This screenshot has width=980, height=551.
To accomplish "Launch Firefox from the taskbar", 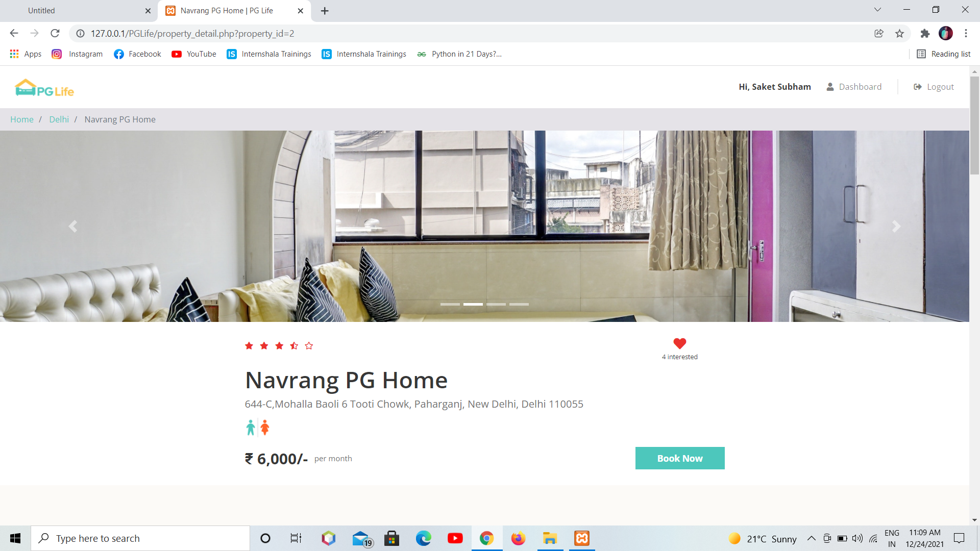I will click(x=518, y=538).
